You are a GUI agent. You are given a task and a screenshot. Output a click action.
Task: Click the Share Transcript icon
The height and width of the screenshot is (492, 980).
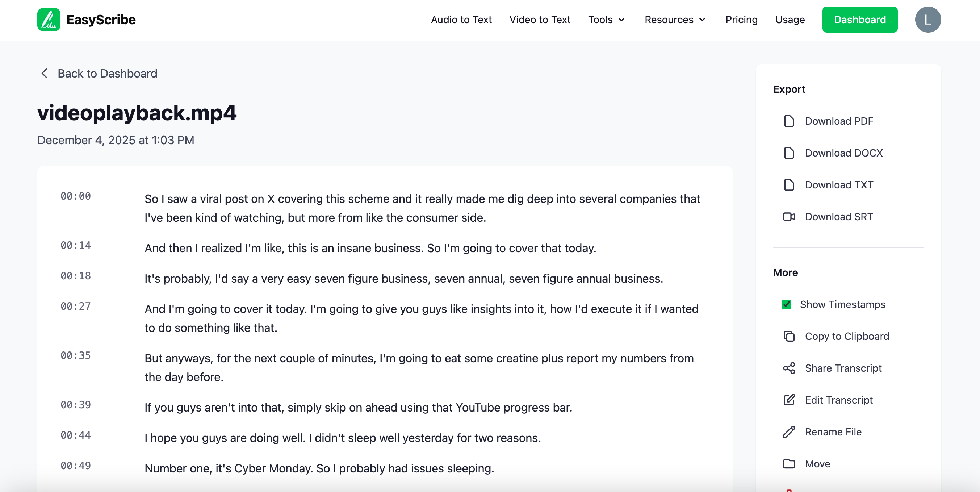(x=789, y=368)
